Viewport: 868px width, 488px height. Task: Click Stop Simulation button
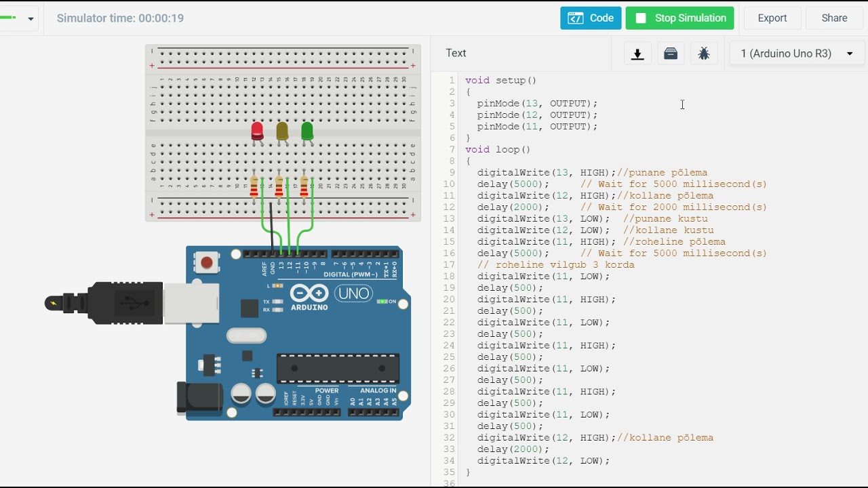pyautogui.click(x=679, y=18)
